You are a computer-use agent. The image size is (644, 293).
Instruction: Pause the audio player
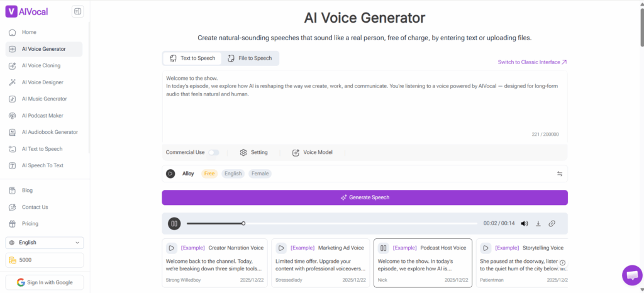coord(174,224)
